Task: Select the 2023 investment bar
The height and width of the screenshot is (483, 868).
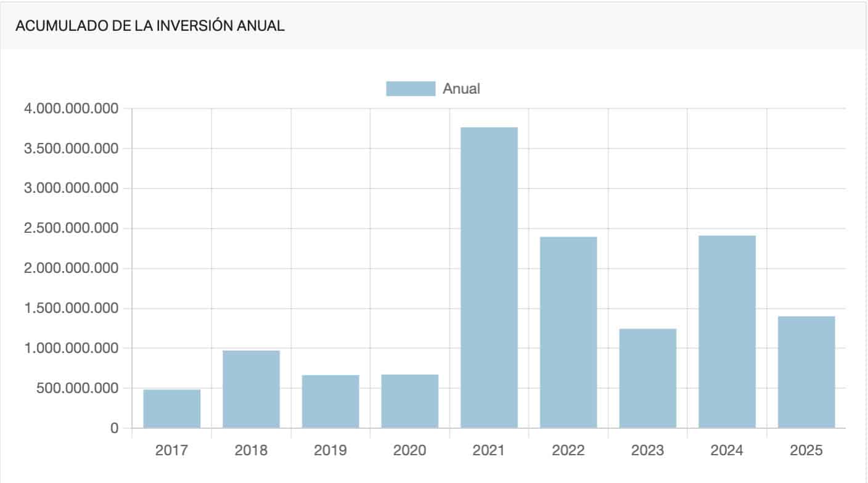Action: tap(648, 378)
